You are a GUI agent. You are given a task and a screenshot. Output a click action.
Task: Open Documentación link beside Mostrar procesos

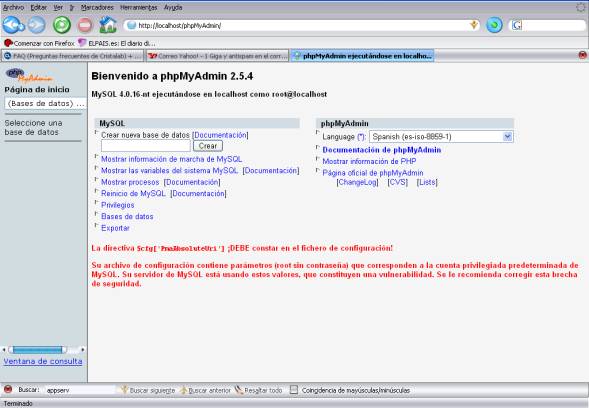pyautogui.click(x=192, y=182)
